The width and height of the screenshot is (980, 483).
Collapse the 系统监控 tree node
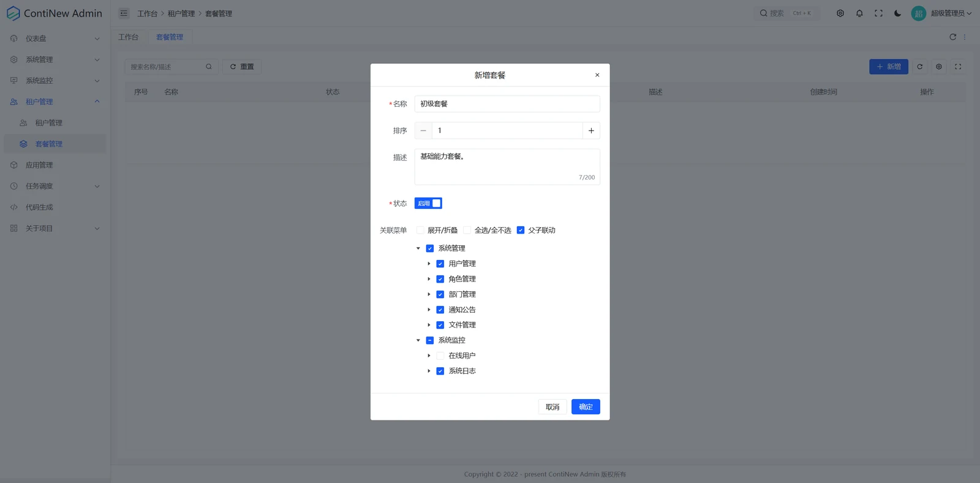(x=418, y=340)
